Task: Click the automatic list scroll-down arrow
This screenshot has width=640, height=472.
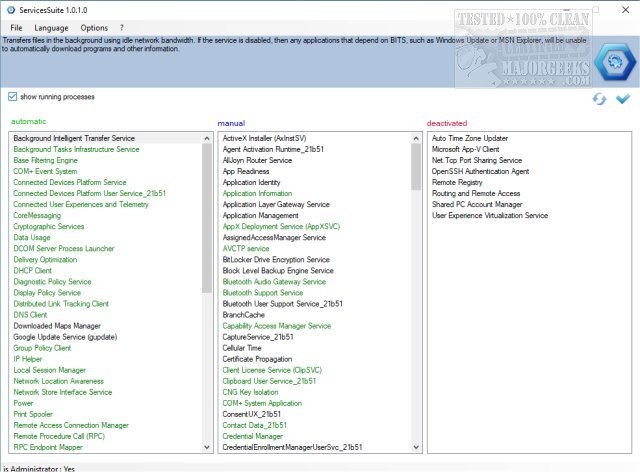Action: coord(207,447)
